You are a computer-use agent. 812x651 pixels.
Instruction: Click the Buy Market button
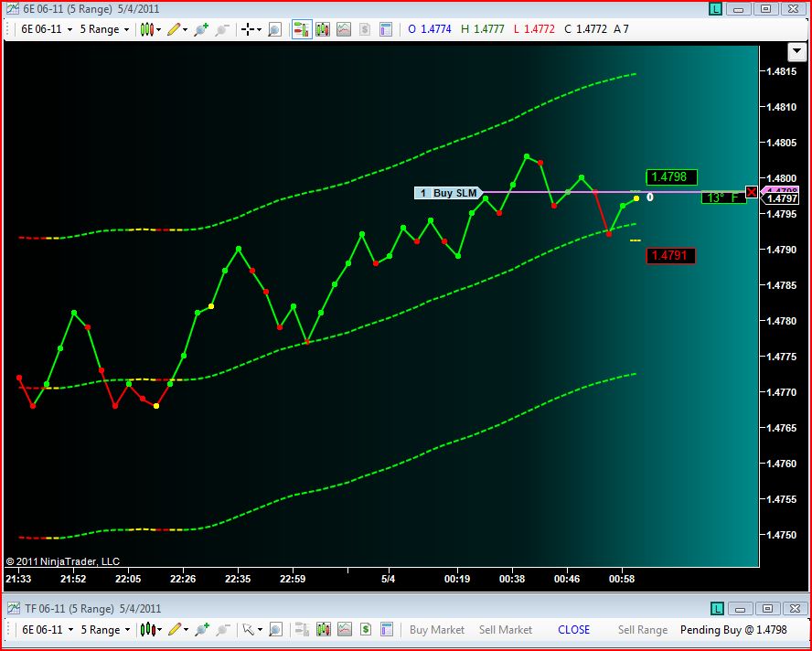(437, 630)
